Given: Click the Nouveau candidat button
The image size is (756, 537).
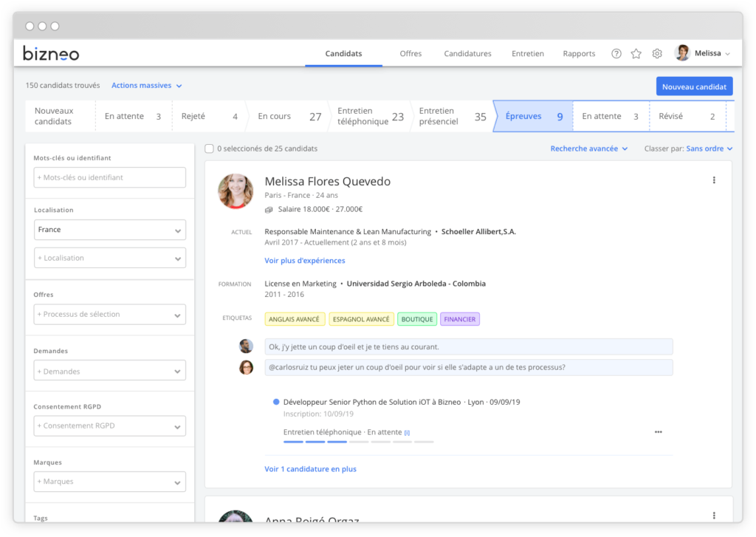Looking at the screenshot, I should pos(694,86).
